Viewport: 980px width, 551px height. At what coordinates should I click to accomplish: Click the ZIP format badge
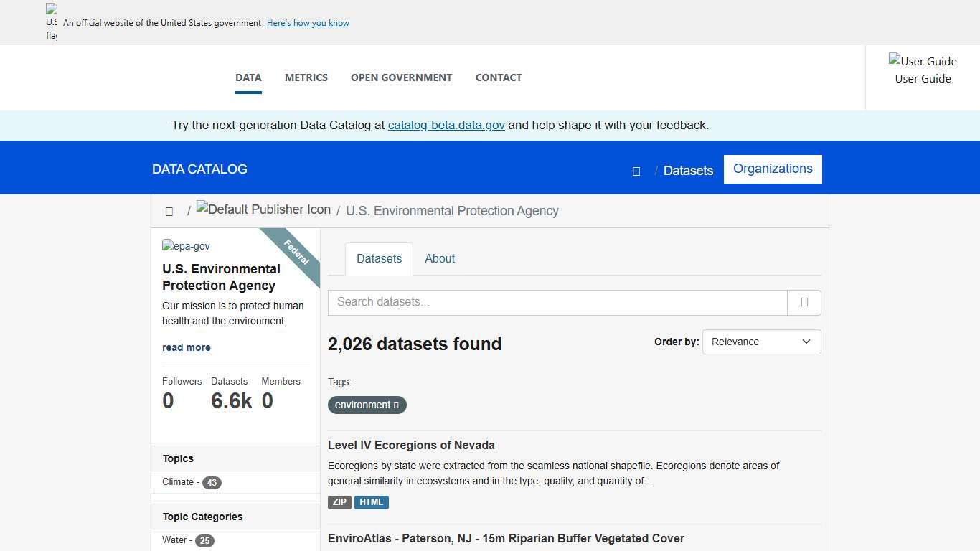[339, 502]
